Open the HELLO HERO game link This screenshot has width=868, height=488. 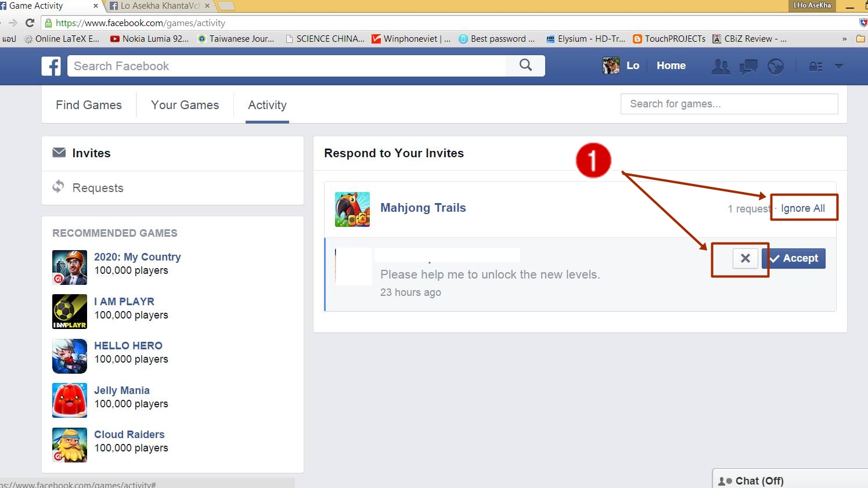click(128, 346)
